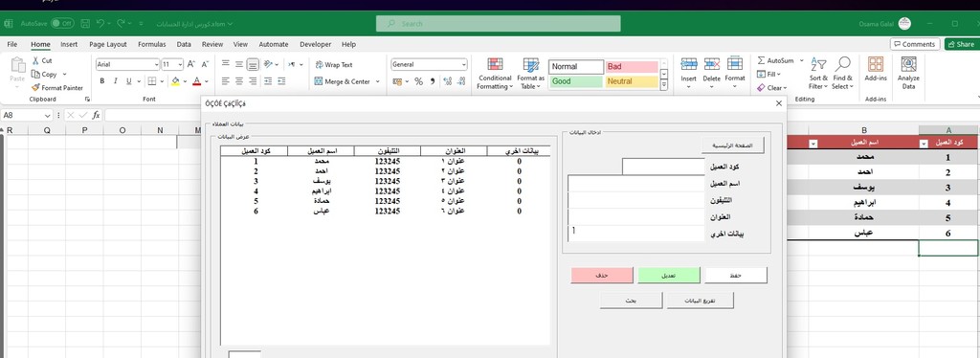Image resolution: width=980 pixels, height=358 pixels.
Task: Toggle Middle Align in ribbon
Action: coord(238,64)
